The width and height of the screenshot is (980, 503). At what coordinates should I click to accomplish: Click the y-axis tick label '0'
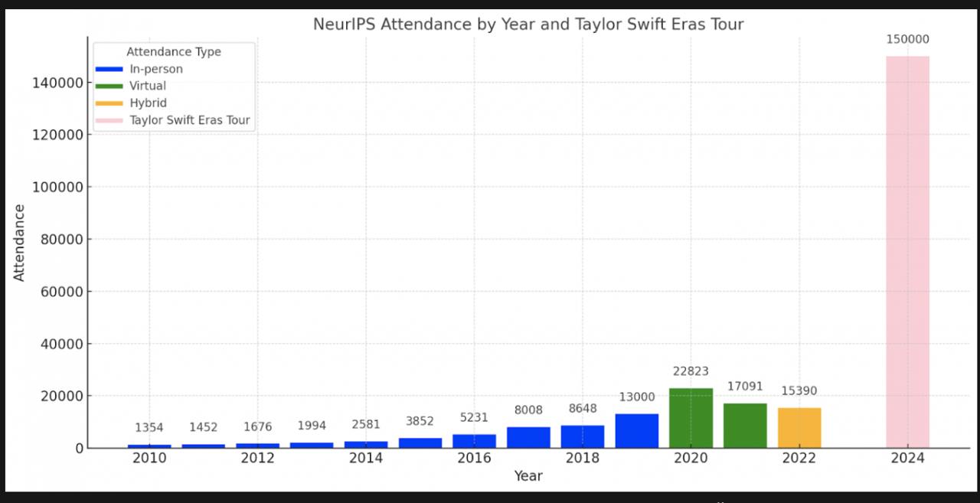[79, 448]
